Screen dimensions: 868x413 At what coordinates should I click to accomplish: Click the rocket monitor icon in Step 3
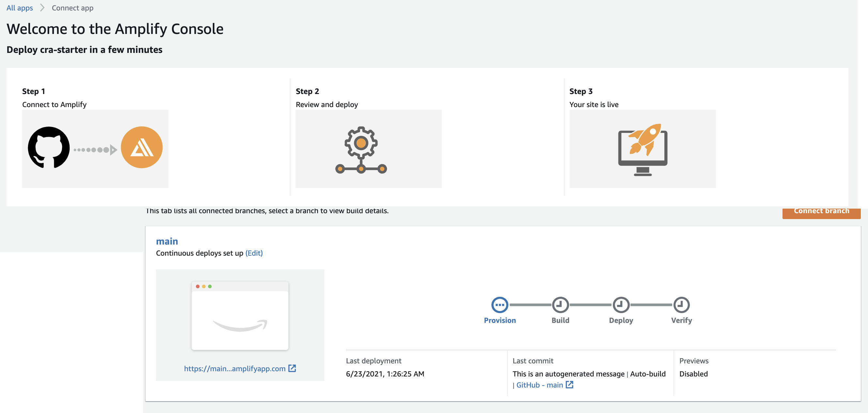(643, 149)
